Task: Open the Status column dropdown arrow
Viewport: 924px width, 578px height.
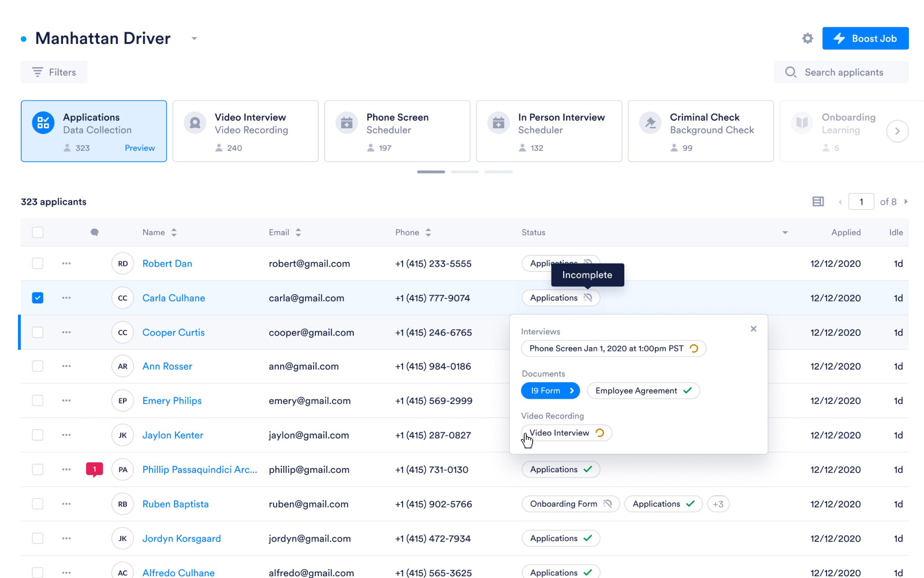Action: (x=785, y=232)
